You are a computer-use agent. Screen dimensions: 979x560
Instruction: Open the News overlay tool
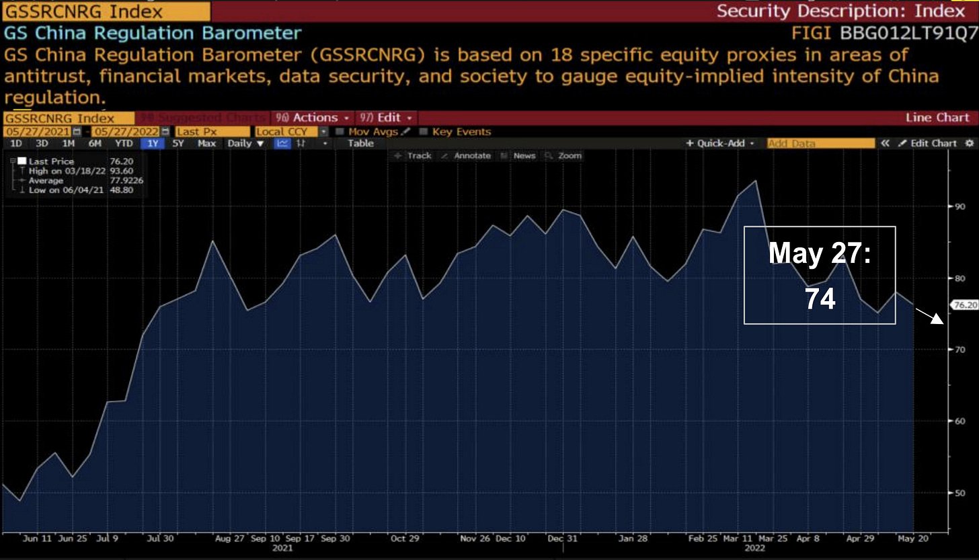[x=518, y=156]
